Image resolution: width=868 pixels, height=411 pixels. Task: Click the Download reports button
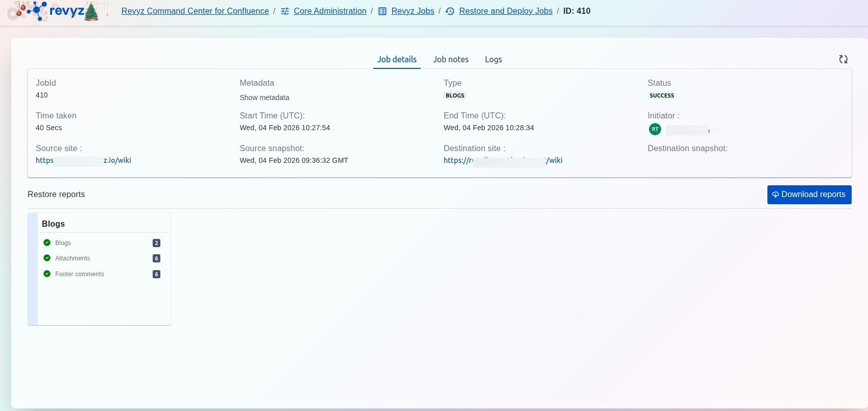[x=809, y=195]
